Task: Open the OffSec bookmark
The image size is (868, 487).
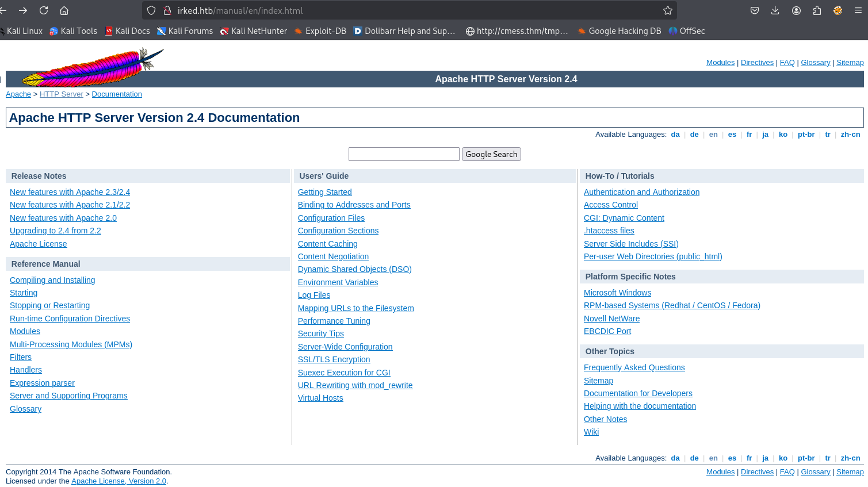Action: tap(687, 31)
